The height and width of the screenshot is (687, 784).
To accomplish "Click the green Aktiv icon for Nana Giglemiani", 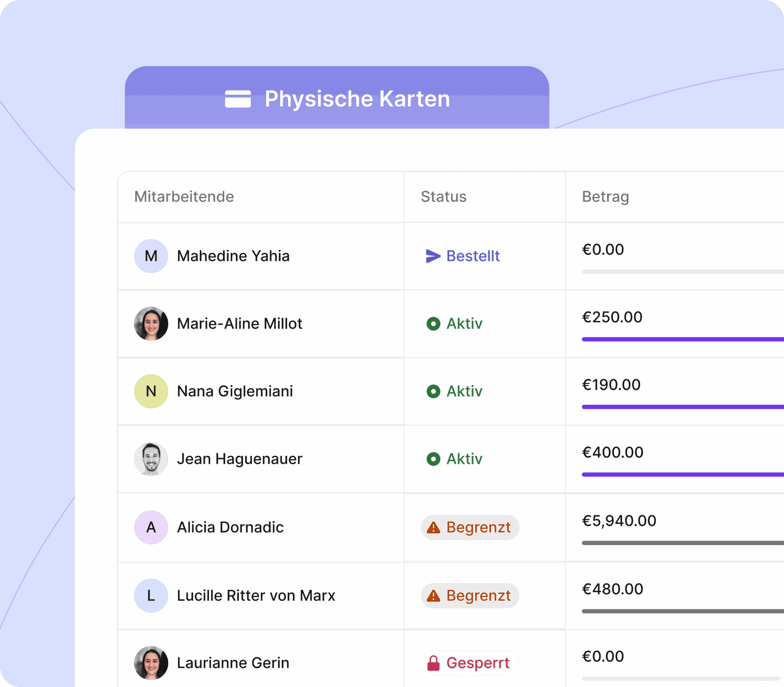I will coord(433,391).
